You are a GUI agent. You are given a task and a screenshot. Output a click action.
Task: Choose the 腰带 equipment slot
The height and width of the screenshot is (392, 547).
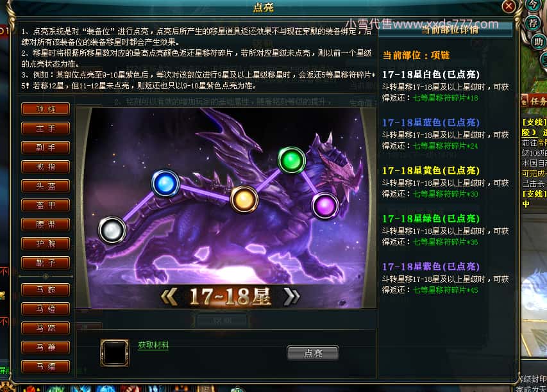pyautogui.click(x=46, y=224)
